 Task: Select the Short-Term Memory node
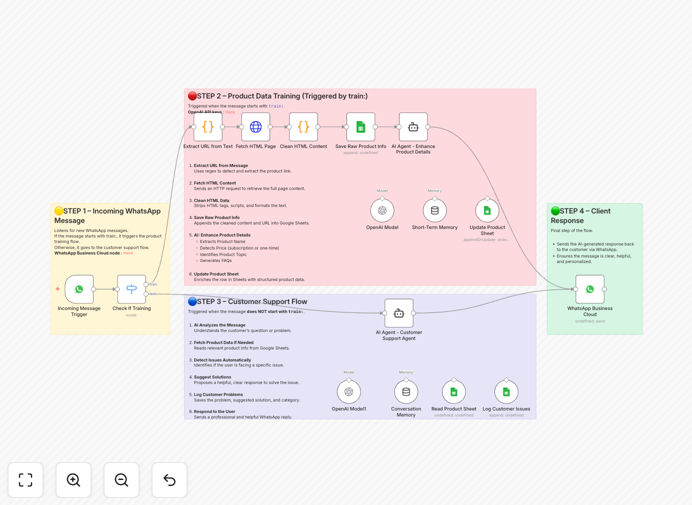point(435,211)
